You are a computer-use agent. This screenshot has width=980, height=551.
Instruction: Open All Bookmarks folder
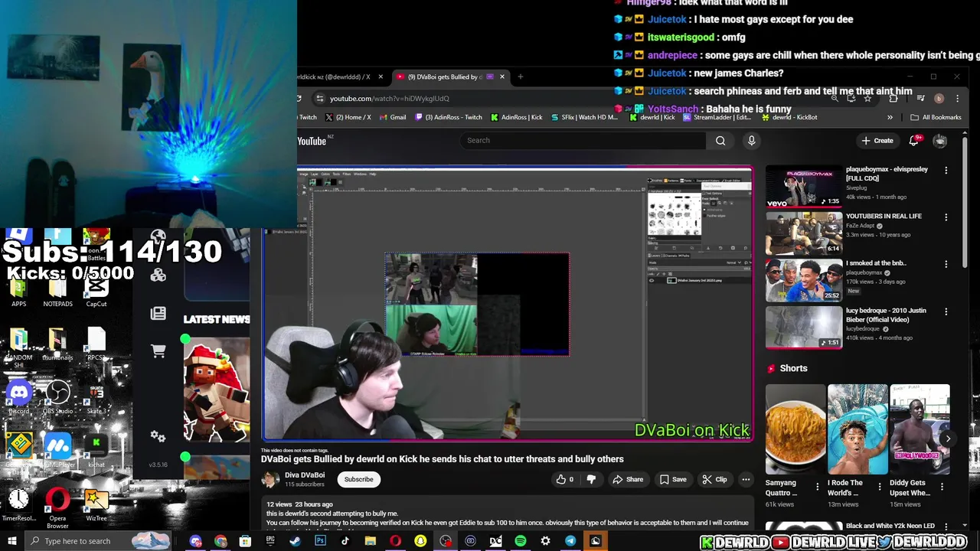pos(936,117)
